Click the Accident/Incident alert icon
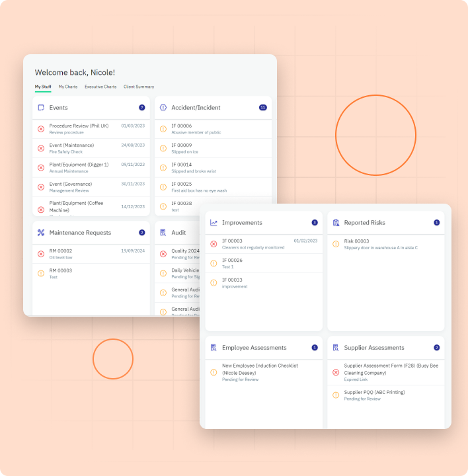This screenshot has width=468, height=476. click(x=163, y=108)
